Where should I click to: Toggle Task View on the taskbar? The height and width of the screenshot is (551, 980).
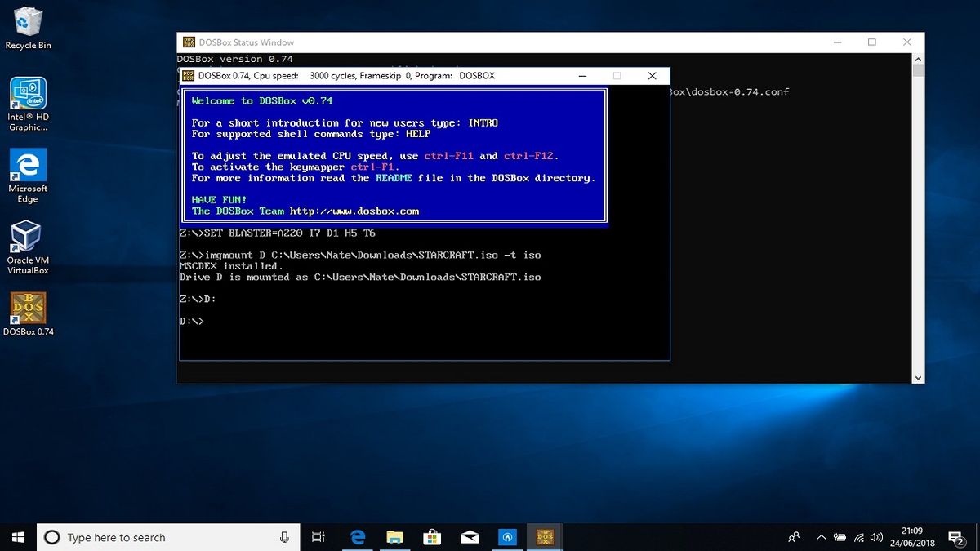click(x=318, y=536)
